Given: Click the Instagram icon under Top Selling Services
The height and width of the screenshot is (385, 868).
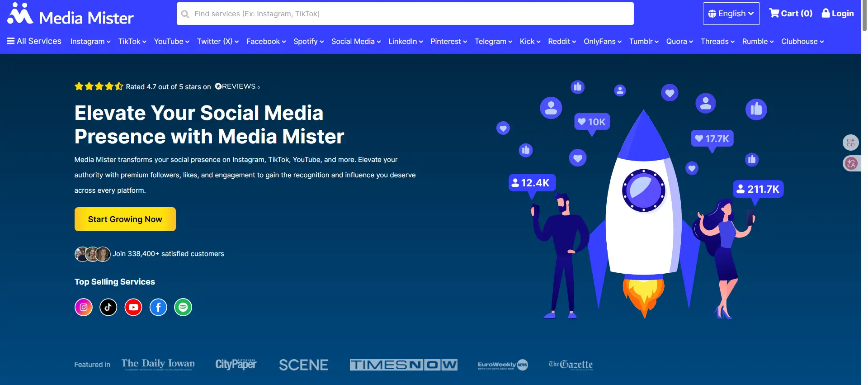Looking at the screenshot, I should (84, 307).
